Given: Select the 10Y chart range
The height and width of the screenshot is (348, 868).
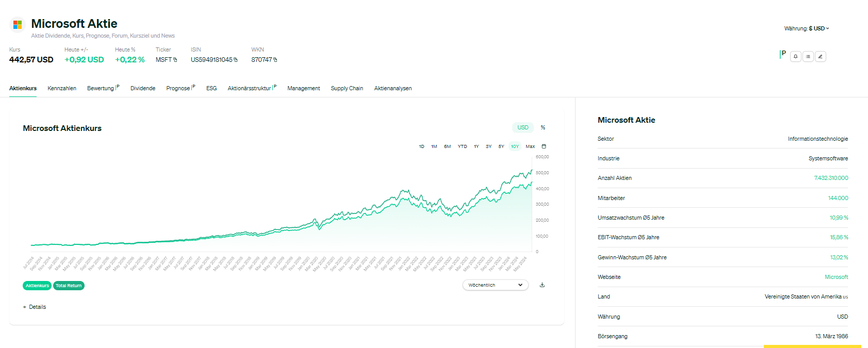Looking at the screenshot, I should (515, 146).
